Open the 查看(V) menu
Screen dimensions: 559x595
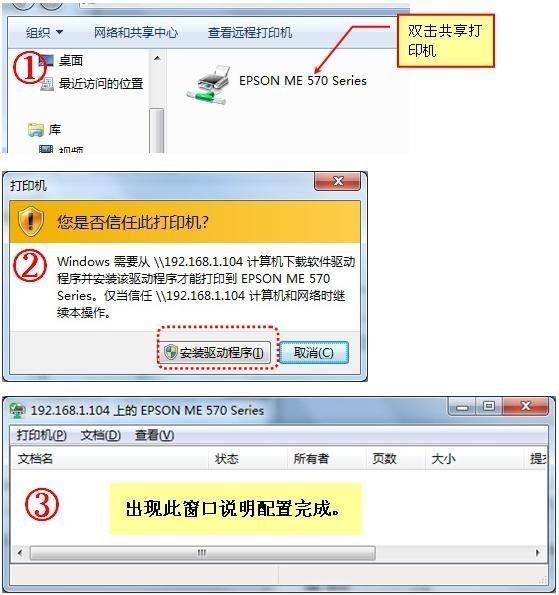pos(154,435)
